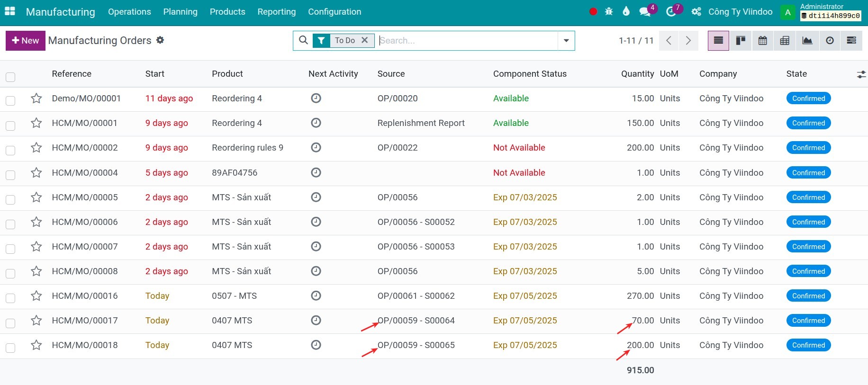The height and width of the screenshot is (385, 868).
Task: Select checkbox for Demo/MO/00001
Action: pyautogui.click(x=10, y=101)
